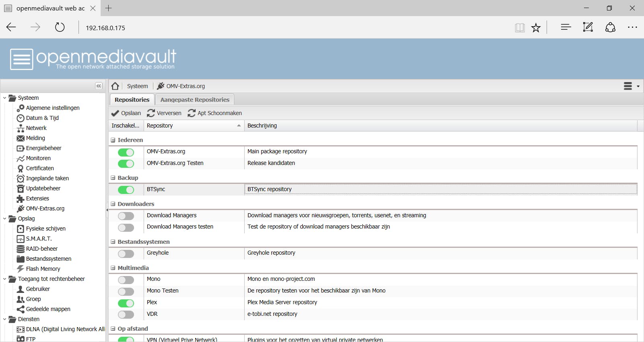The height and width of the screenshot is (342, 644).
Task: Open the Aangepaste Repositories tab
Action: click(x=195, y=99)
